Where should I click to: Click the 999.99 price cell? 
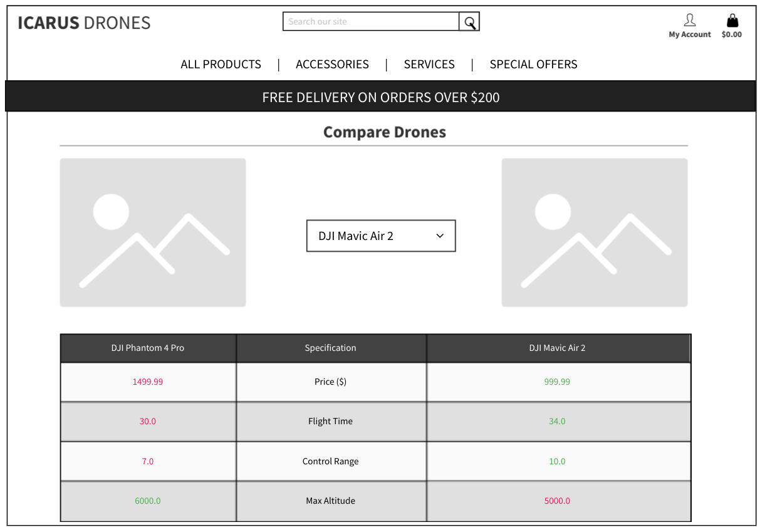557,382
